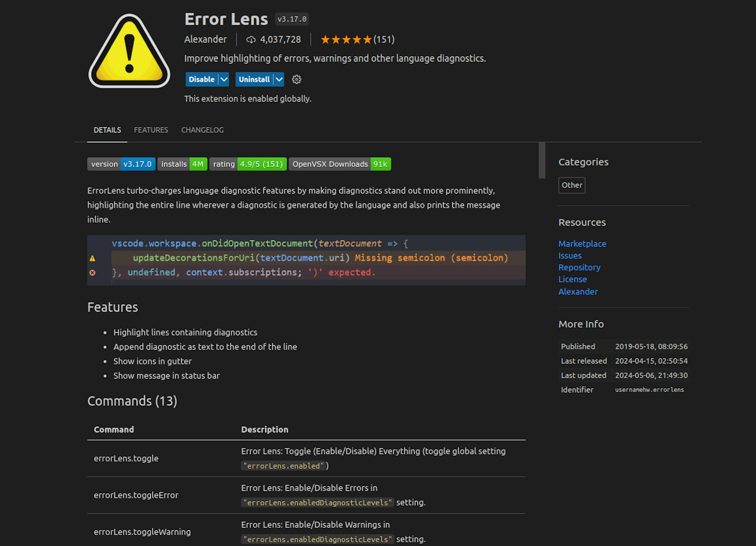Expand the Uninstall button dropdown arrow

280,79
